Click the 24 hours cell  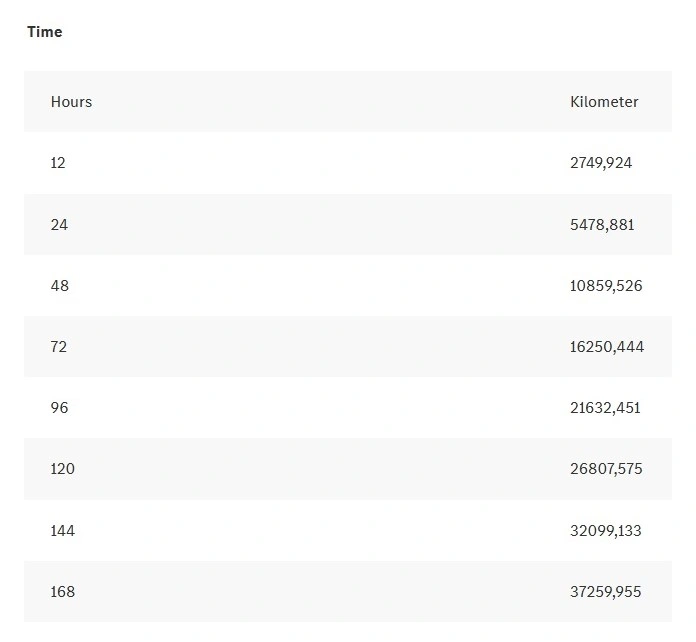coord(59,225)
